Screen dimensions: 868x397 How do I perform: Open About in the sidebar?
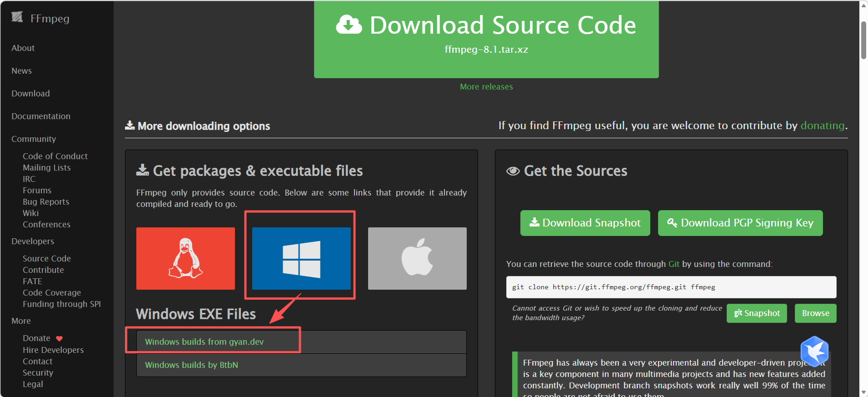pos(23,48)
